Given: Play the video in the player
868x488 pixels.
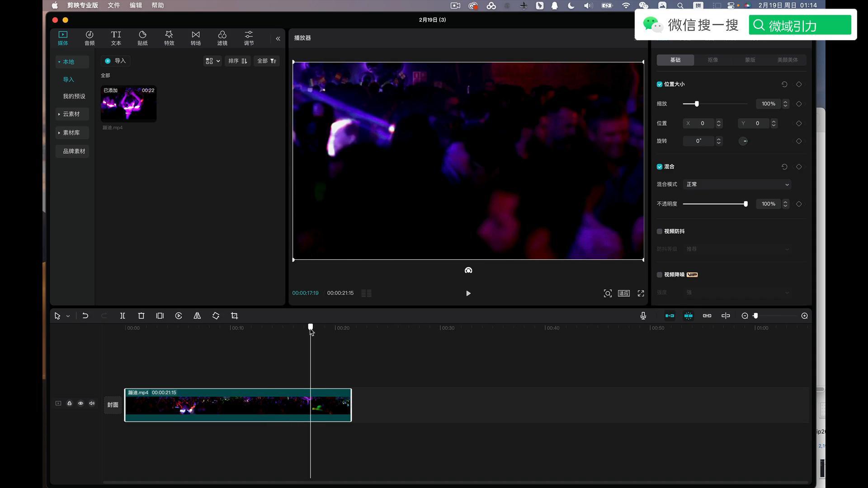Looking at the screenshot, I should pos(468,293).
